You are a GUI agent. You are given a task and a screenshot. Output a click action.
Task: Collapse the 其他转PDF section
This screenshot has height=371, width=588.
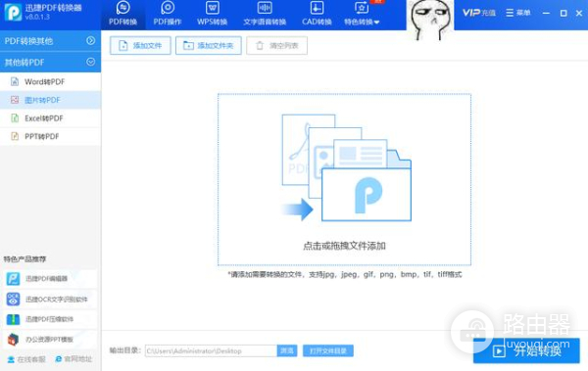(x=50, y=63)
